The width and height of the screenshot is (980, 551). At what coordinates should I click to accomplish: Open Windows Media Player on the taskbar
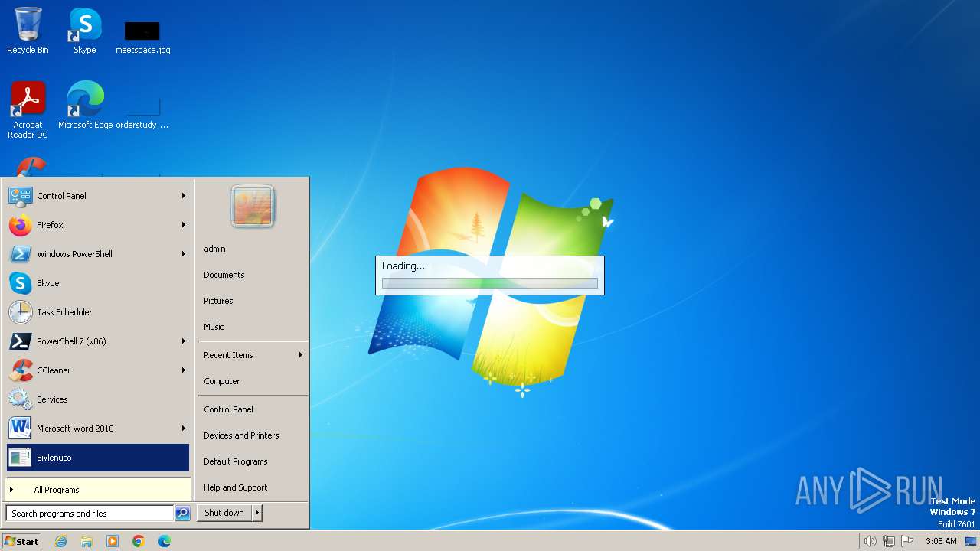113,541
